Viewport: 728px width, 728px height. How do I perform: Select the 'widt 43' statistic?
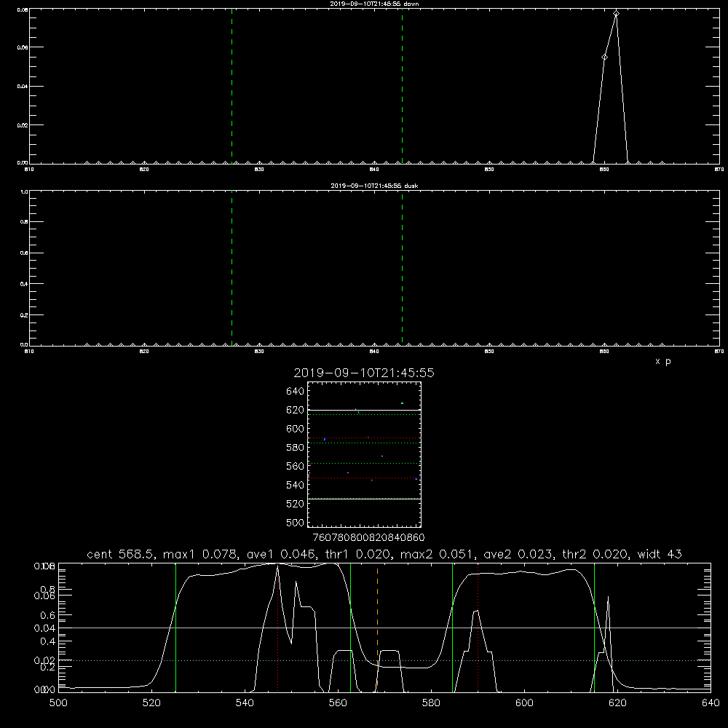660,554
